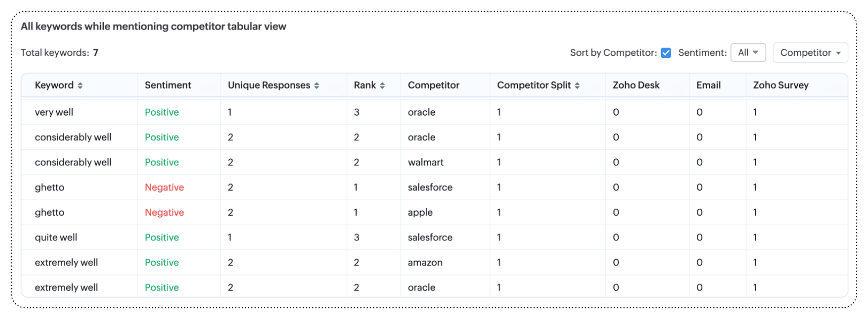This screenshot has height=319, width=868.
Task: Select the Zoho Desk column header
Action: point(636,85)
